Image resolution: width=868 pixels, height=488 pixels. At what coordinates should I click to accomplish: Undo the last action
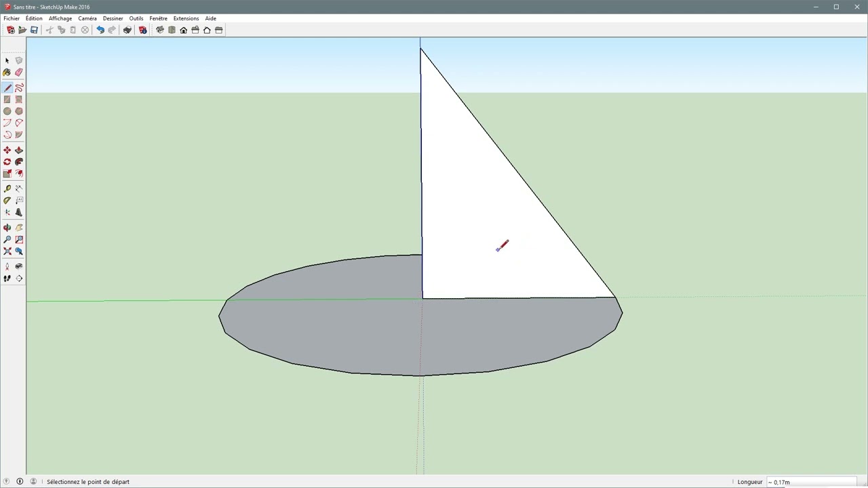[x=100, y=30]
